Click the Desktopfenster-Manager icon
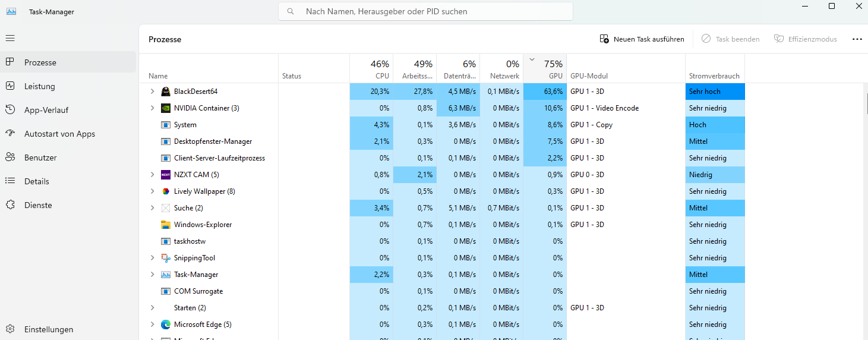The width and height of the screenshot is (868, 340). pos(166,141)
